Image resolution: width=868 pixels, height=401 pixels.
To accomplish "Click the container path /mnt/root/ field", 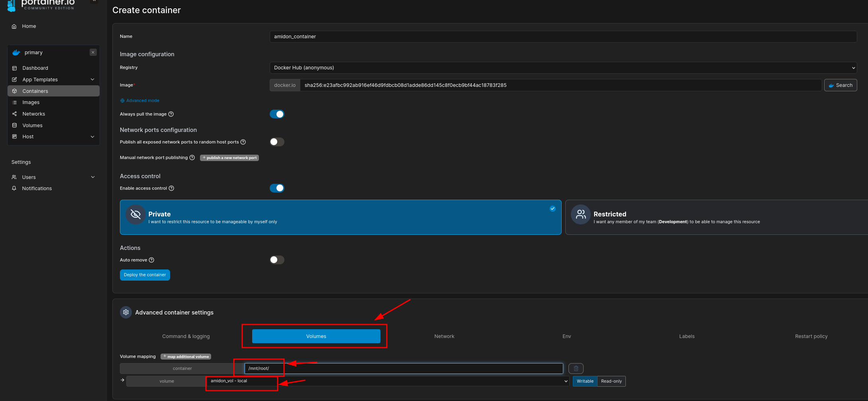I will click(404, 369).
